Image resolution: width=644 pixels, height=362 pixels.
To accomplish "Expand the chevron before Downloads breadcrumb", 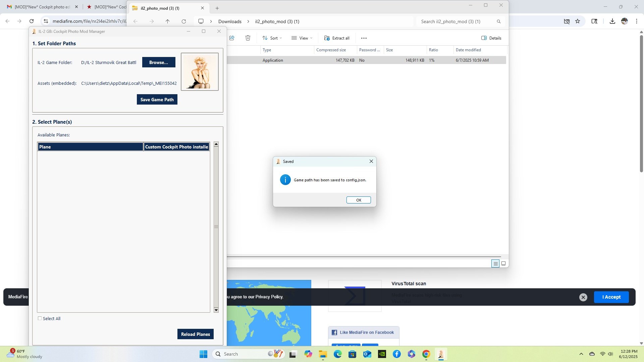I will [211, 21].
